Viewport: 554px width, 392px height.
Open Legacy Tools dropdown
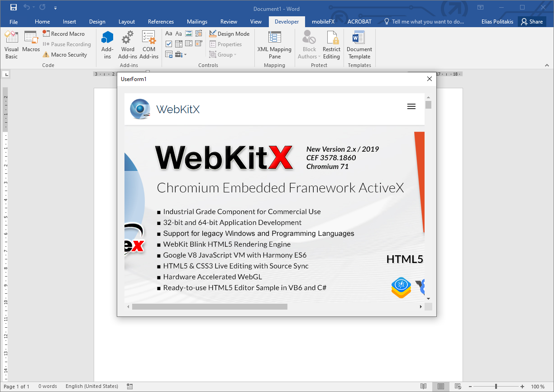[181, 54]
